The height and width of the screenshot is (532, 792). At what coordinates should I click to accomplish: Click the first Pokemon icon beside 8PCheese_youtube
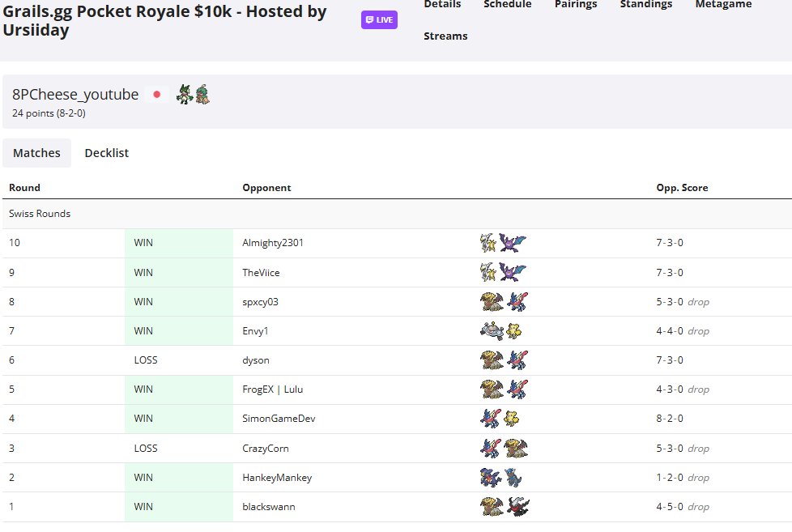click(185, 94)
